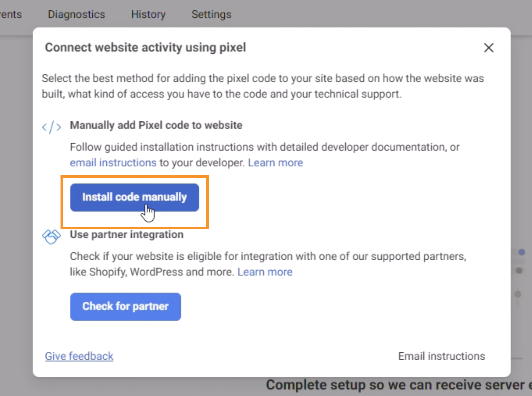Image resolution: width=532 pixels, height=396 pixels.
Task: Click the lowest grey step dot
Action: tap(518, 294)
